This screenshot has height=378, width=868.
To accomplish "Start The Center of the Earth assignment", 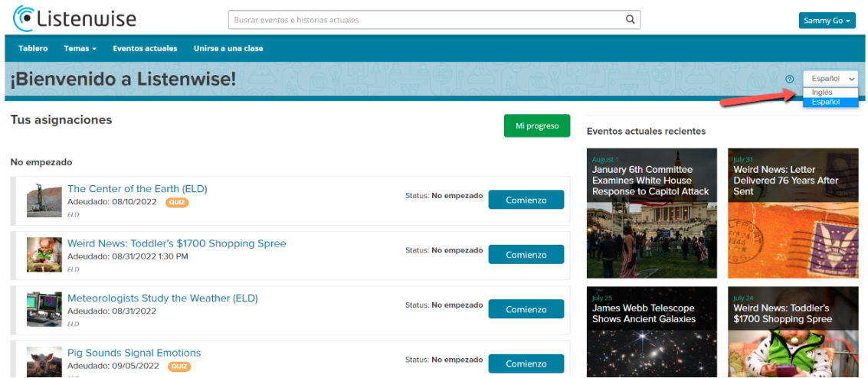I will pos(526,200).
